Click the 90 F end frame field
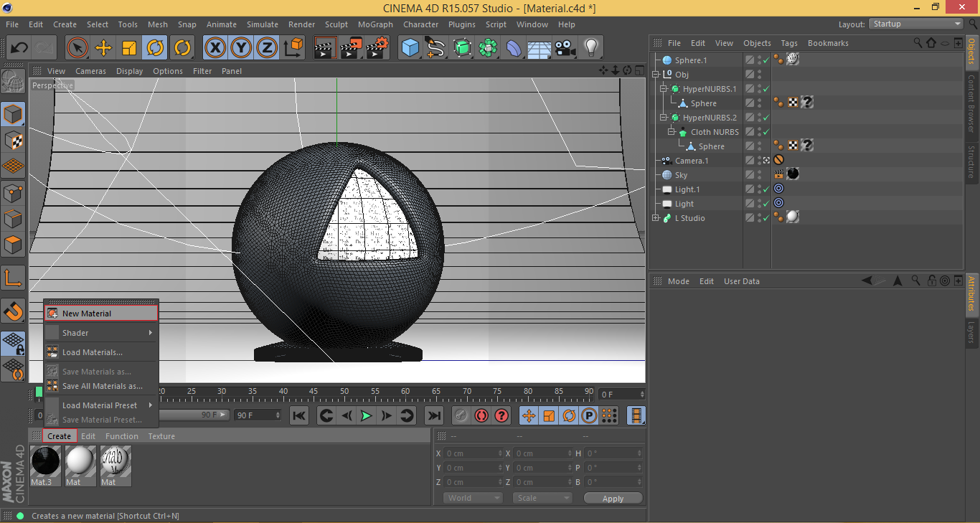Viewport: 980px width, 523px height. (x=258, y=415)
